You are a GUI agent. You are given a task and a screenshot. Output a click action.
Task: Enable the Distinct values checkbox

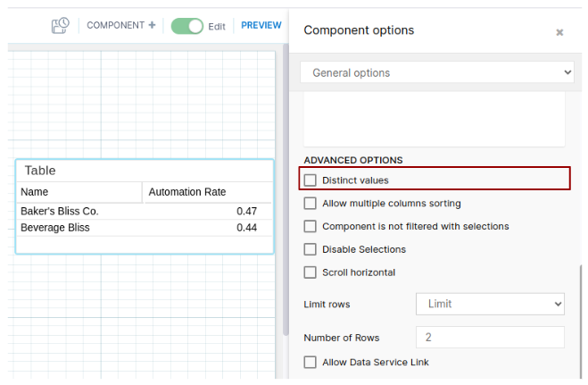(311, 180)
